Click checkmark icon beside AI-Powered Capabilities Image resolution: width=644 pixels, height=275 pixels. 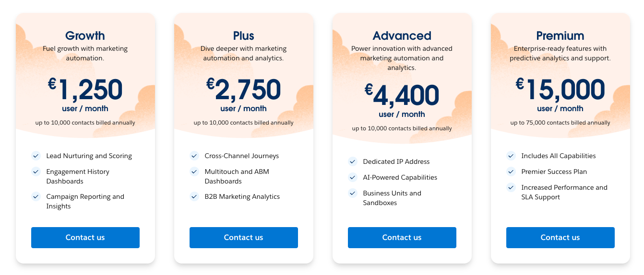point(353,177)
